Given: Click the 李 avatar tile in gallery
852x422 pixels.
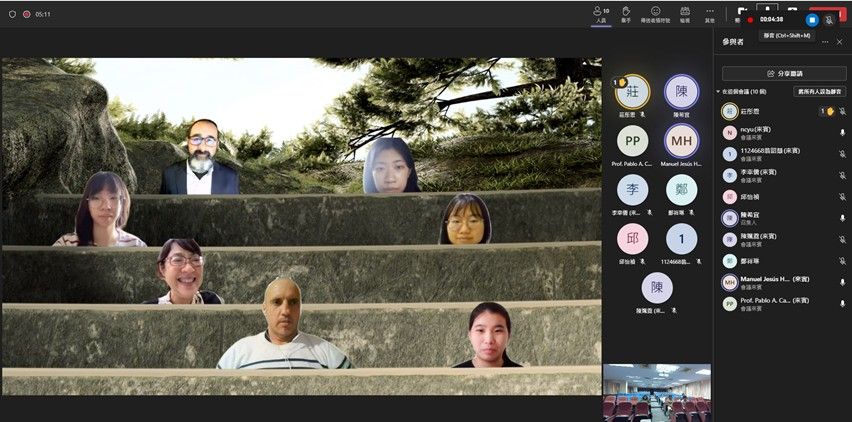Looking at the screenshot, I should tap(632, 190).
